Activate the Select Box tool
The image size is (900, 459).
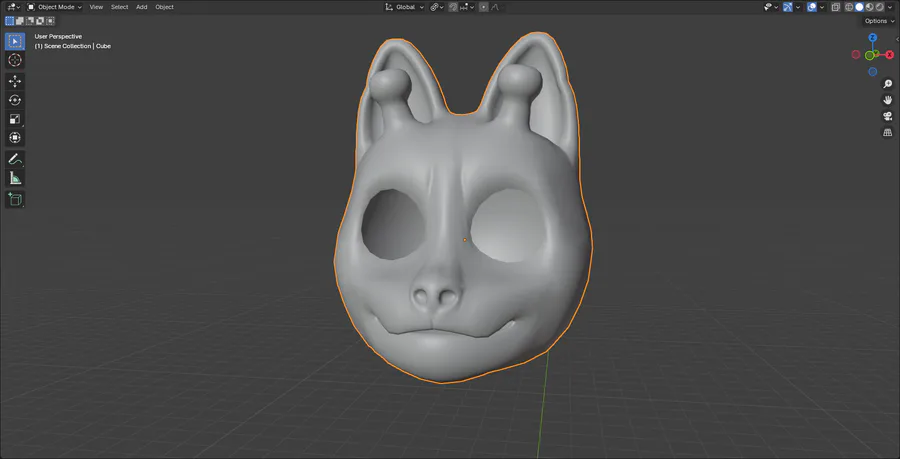coord(15,41)
